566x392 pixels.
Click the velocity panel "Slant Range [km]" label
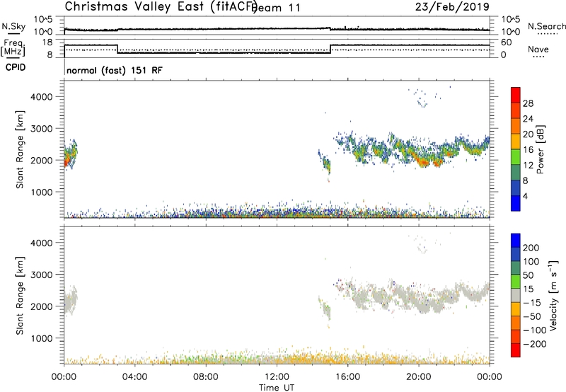tap(19, 296)
